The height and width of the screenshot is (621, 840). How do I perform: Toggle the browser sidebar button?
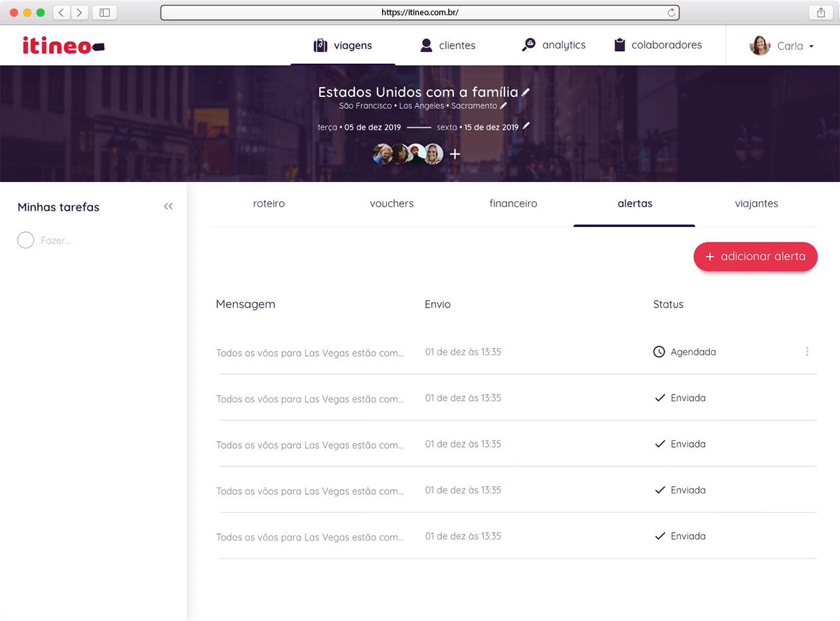[104, 13]
